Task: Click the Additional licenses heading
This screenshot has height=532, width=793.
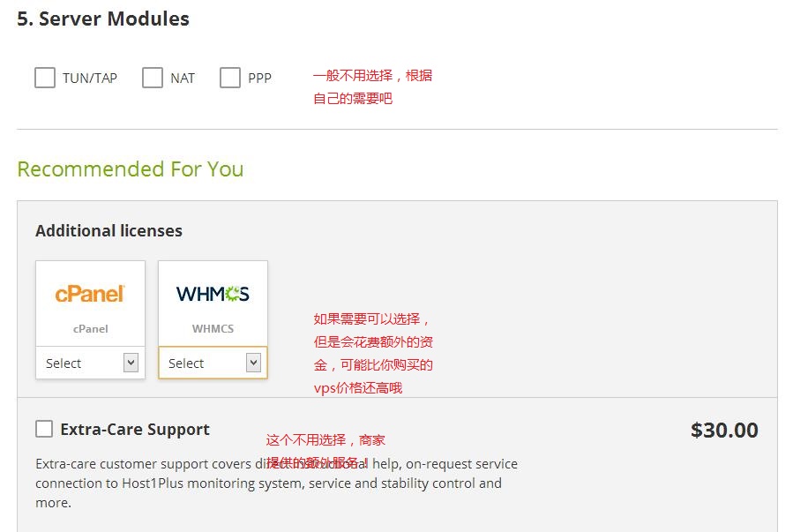Action: click(108, 230)
